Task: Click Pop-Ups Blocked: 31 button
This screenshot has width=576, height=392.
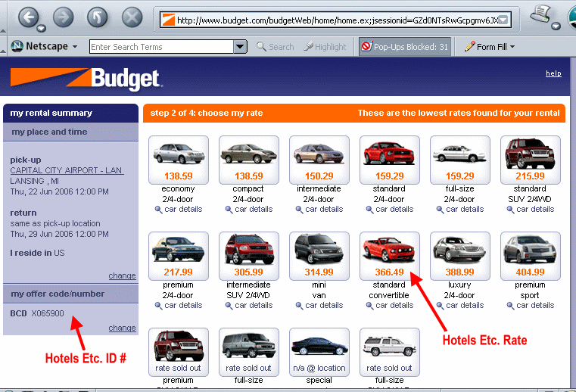Action: point(405,47)
